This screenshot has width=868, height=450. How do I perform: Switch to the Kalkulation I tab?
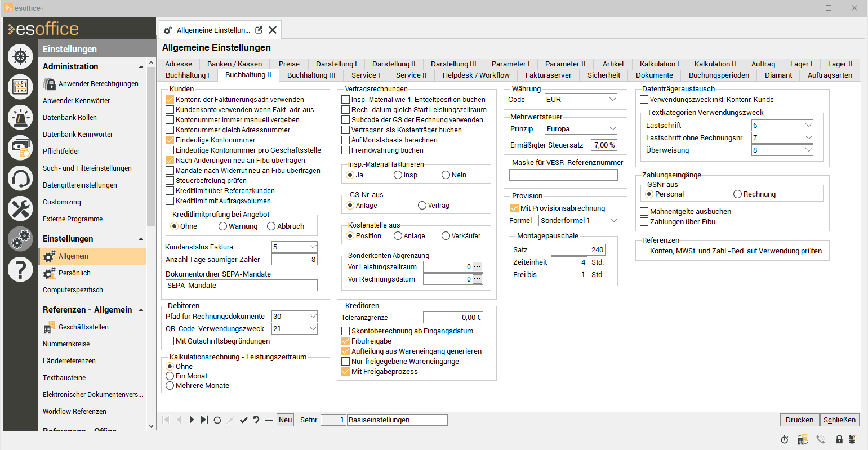660,64
